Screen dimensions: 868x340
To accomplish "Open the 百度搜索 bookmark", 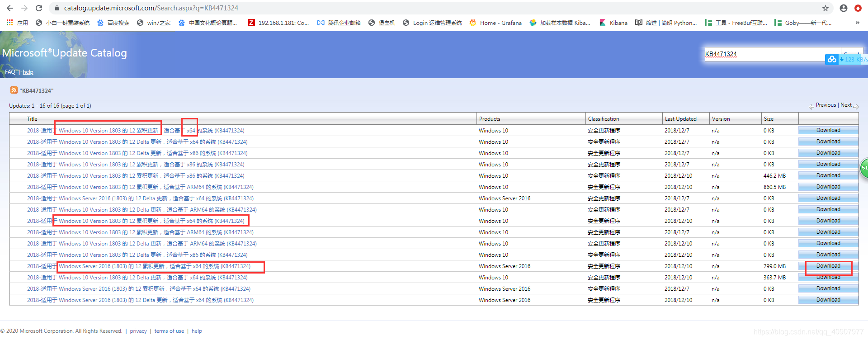I will tap(113, 23).
